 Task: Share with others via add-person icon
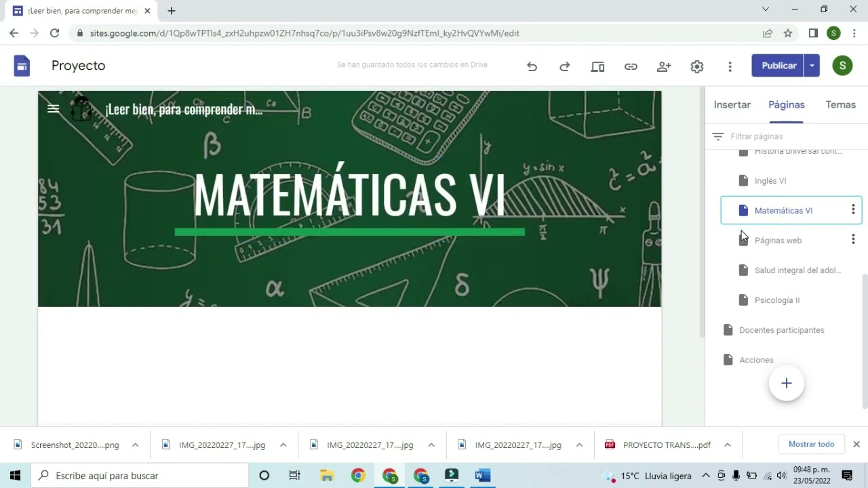[x=664, y=66]
